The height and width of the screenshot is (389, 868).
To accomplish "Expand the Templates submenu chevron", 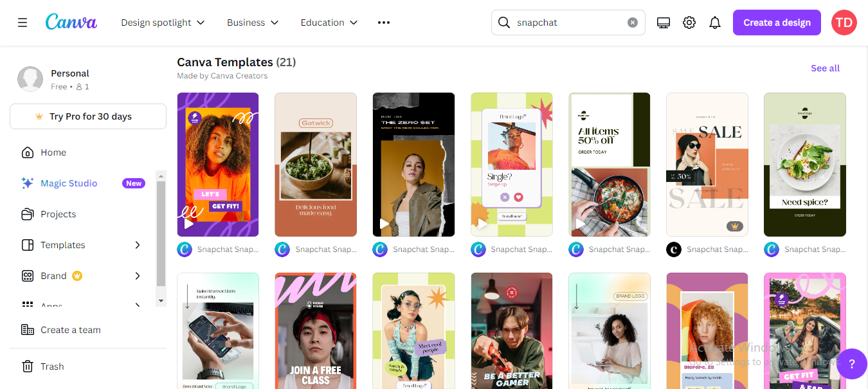I will (138, 245).
